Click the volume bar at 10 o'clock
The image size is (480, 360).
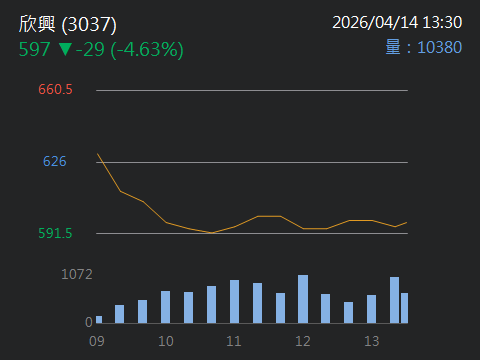point(165,307)
